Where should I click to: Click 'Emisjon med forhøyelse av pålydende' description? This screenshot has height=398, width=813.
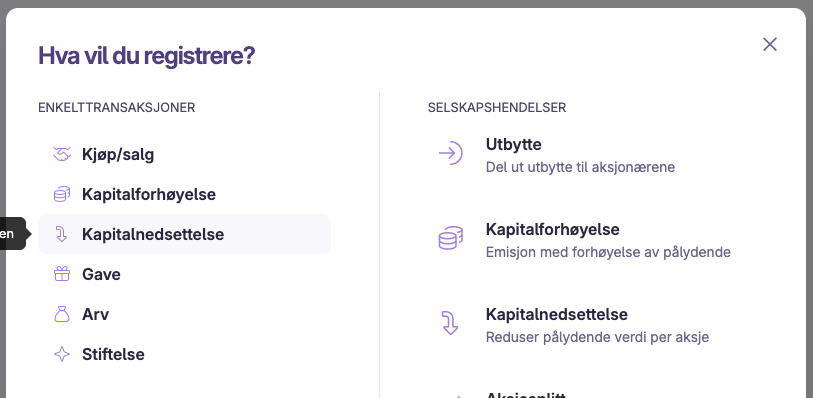point(608,252)
